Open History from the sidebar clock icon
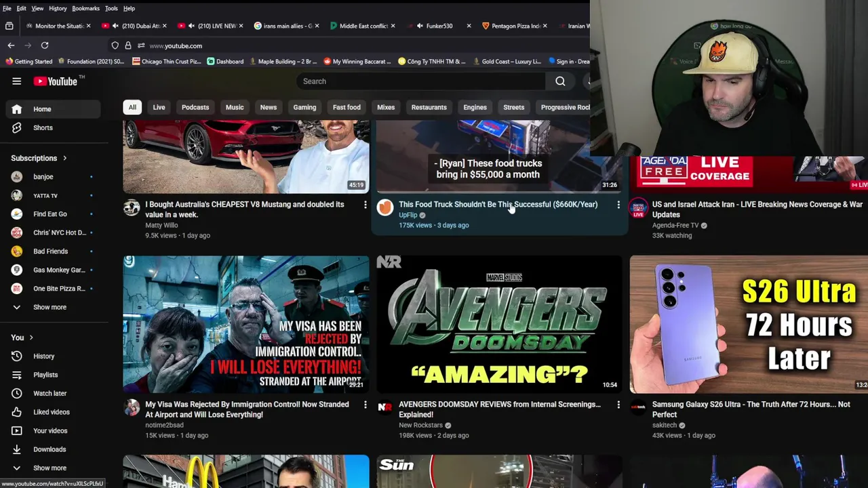The width and height of the screenshot is (868, 488). (16, 356)
